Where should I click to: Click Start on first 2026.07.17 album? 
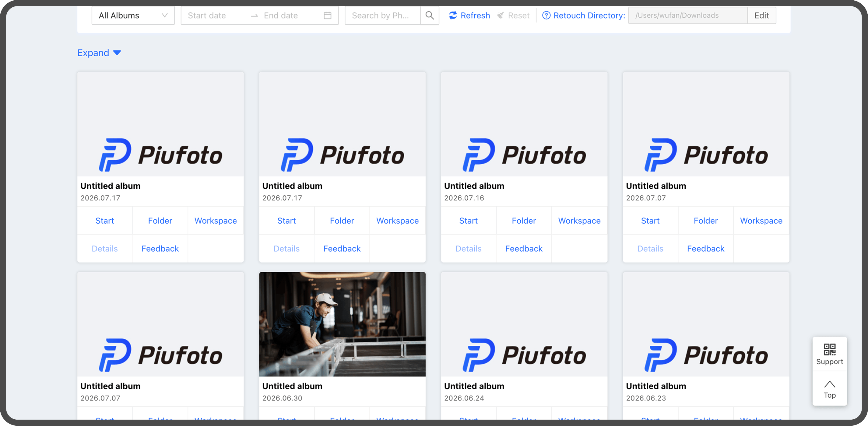point(105,221)
